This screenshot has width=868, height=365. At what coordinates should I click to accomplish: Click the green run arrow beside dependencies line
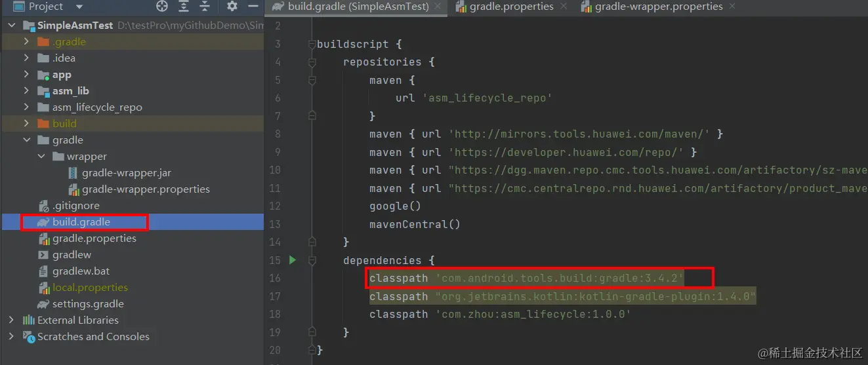tap(293, 260)
